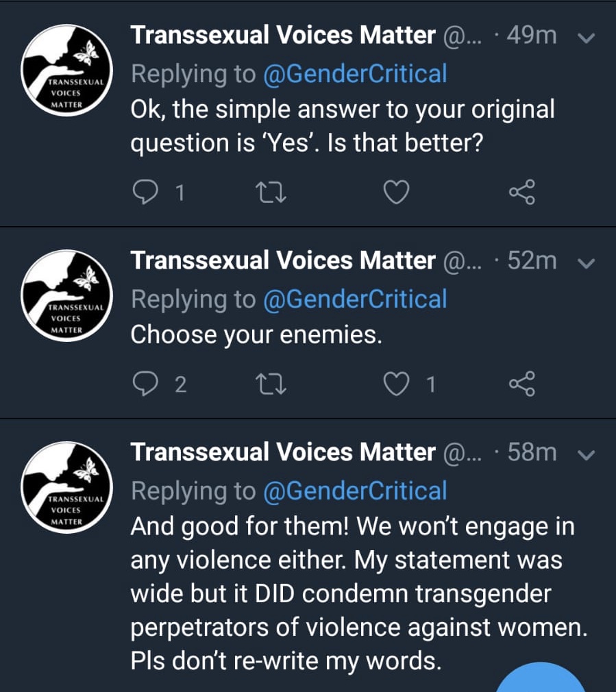616x692 pixels.
Task: Like the 'Choose your enemies' tweet
Action: pyautogui.click(x=396, y=384)
